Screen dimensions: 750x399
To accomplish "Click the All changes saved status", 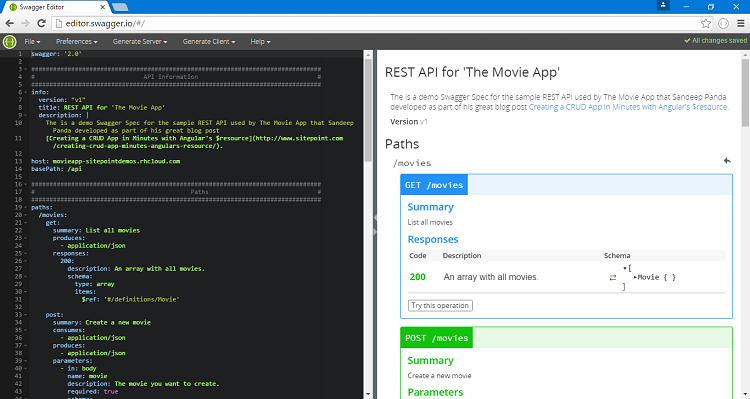I will point(715,41).
